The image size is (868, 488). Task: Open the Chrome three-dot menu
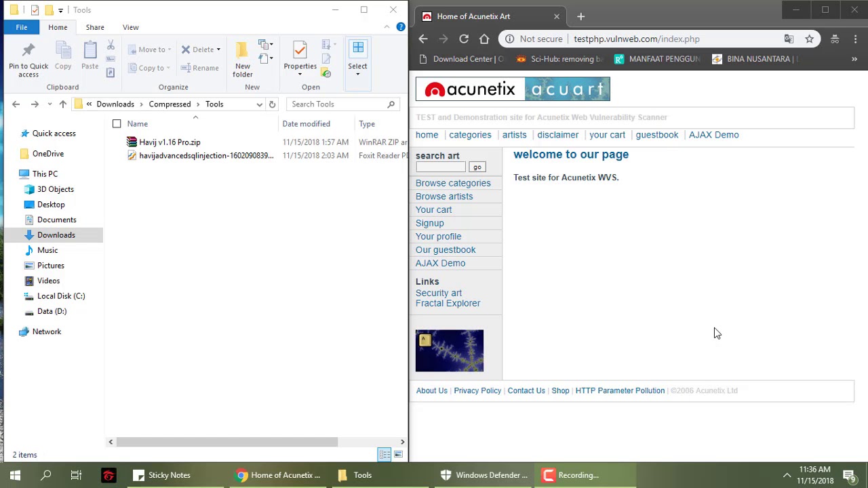click(x=856, y=39)
